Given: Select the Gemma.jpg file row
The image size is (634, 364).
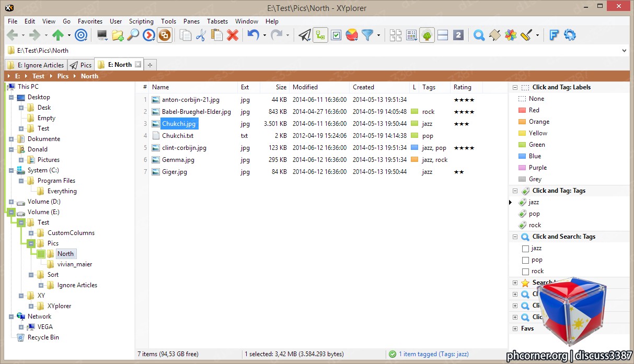Looking at the screenshot, I should pos(321,160).
